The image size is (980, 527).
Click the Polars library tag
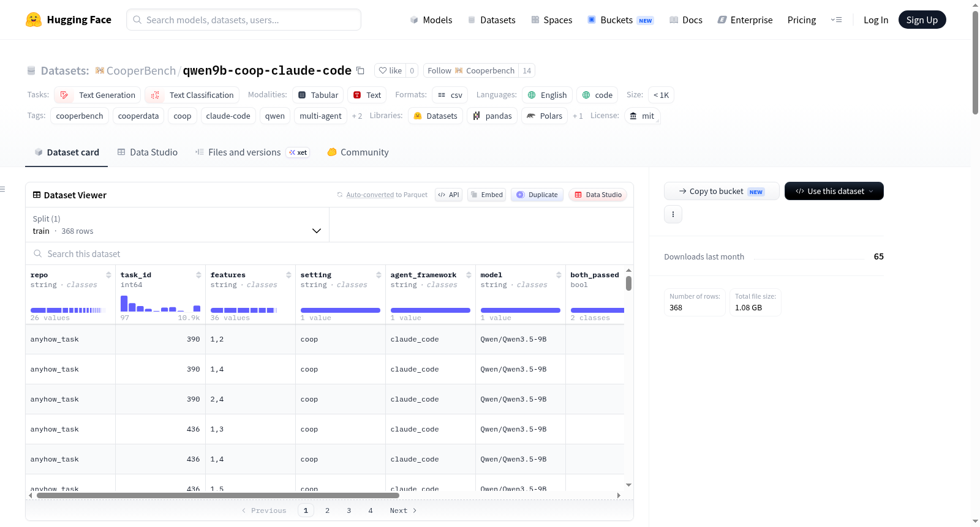(545, 116)
